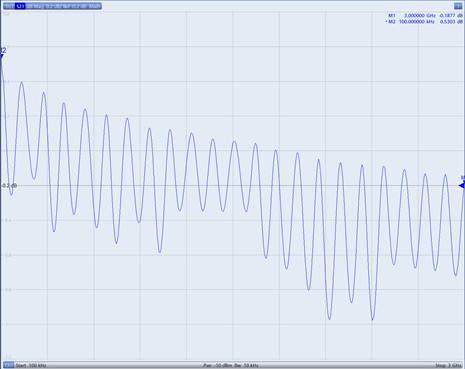The width and height of the screenshot is (465, 369).
Task: Click the Bw 10 kHz field
Action: 246,366
